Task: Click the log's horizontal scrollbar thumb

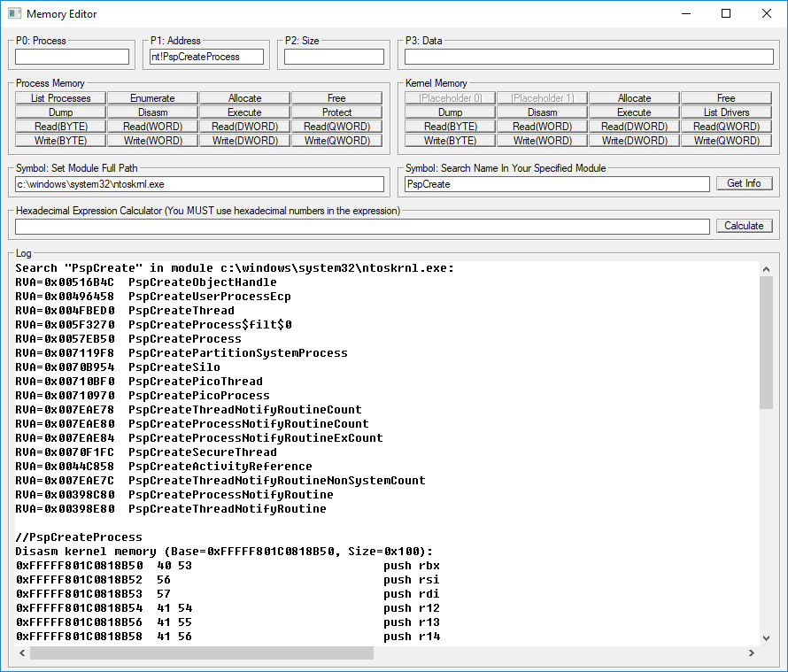Action: [x=202, y=653]
